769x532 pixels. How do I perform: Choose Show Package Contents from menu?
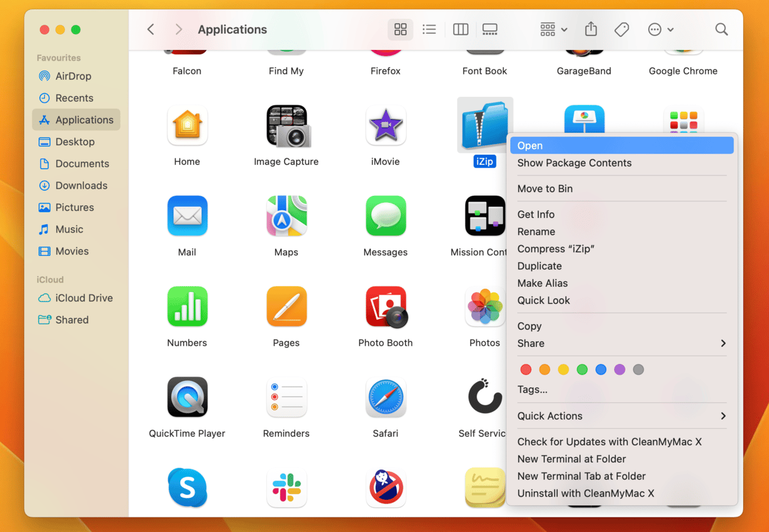coord(574,162)
